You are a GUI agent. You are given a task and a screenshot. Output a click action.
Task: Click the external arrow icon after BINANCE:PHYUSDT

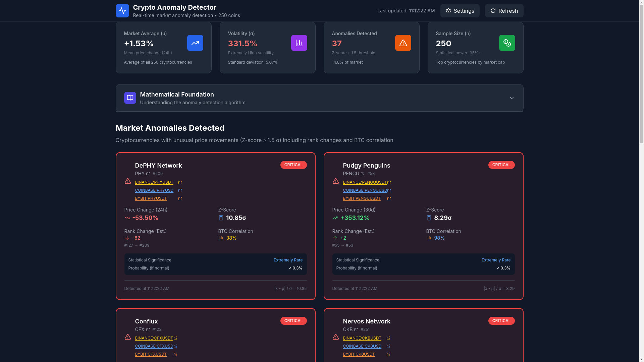click(x=180, y=182)
